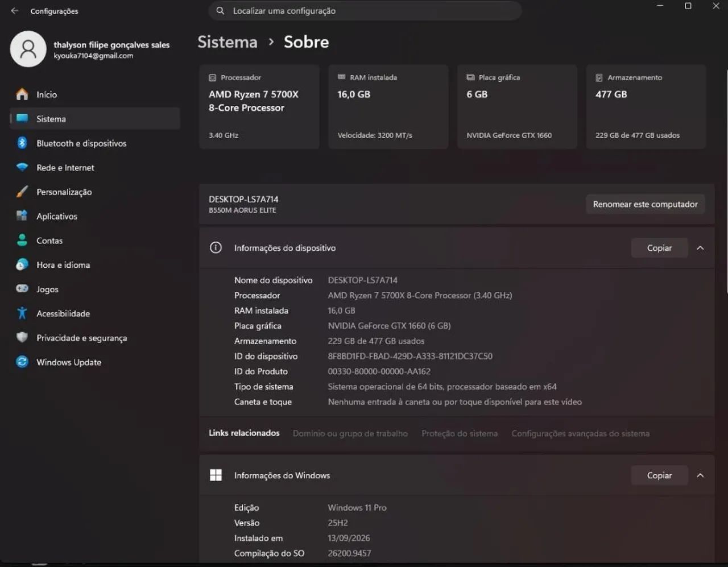Click the Tipo de sistema 64 bits value
The width and height of the screenshot is (728, 567).
point(442,387)
